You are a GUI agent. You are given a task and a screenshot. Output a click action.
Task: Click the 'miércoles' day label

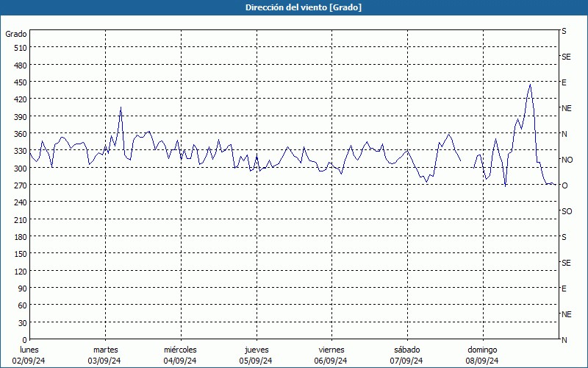pyautogui.click(x=180, y=350)
